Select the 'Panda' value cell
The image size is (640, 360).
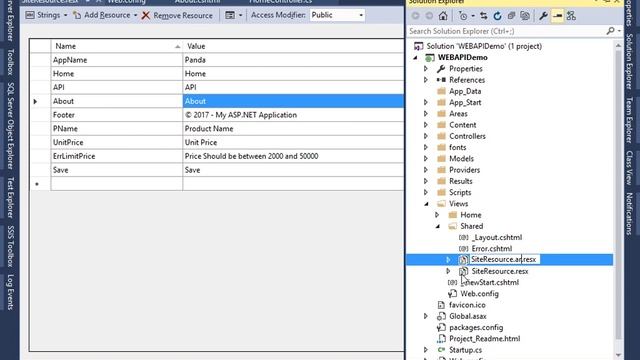coord(293,60)
